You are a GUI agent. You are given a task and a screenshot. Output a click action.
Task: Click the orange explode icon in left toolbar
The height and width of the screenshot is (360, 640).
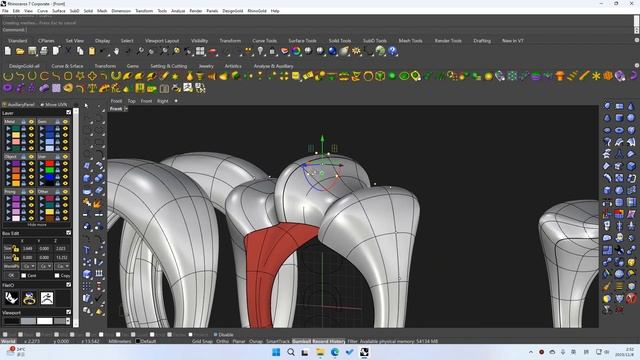(98, 202)
